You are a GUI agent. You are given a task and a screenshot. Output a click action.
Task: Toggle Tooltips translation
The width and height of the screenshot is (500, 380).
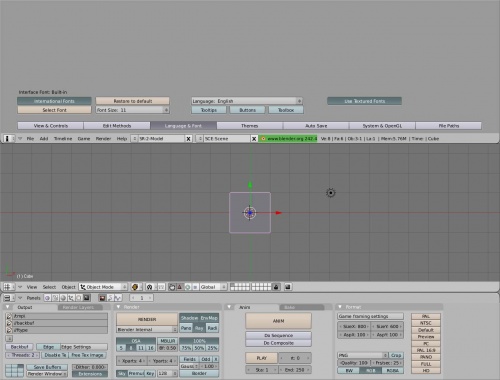click(209, 110)
